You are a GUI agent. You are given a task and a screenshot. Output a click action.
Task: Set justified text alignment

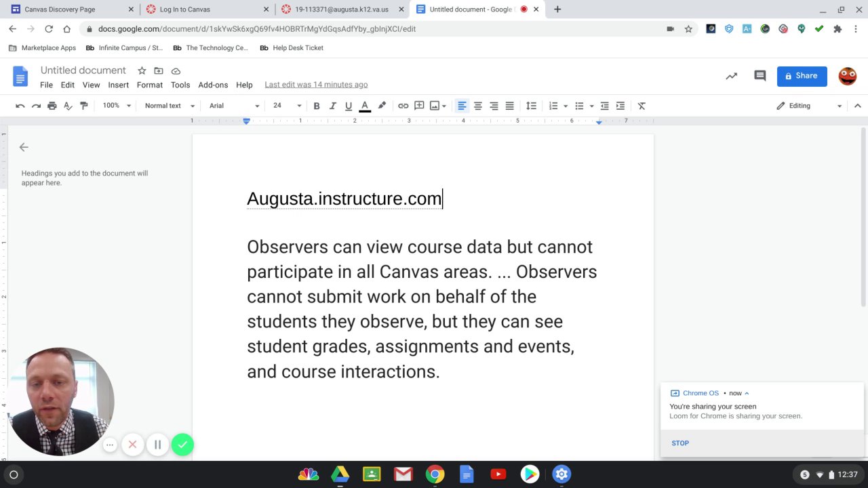pos(510,106)
